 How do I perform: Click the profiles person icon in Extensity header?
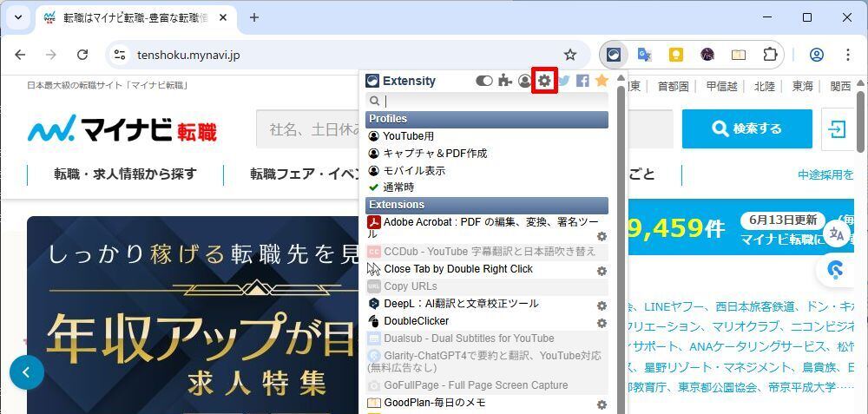coord(524,81)
